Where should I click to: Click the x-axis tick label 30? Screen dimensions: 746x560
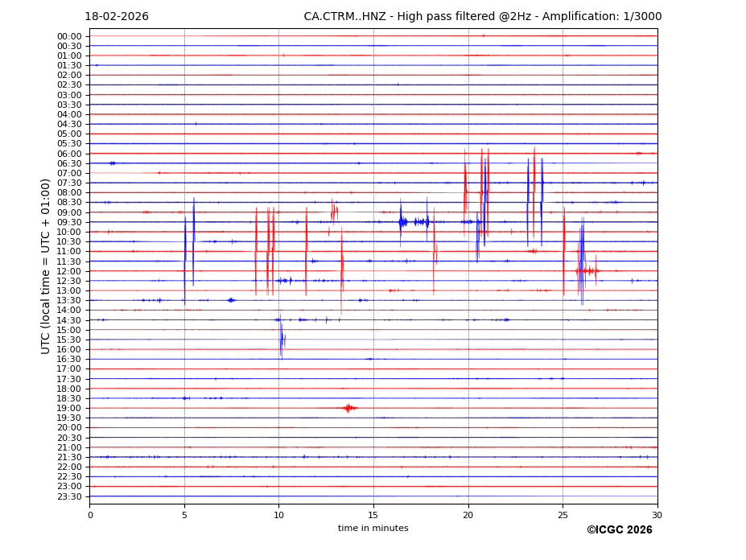657,516
